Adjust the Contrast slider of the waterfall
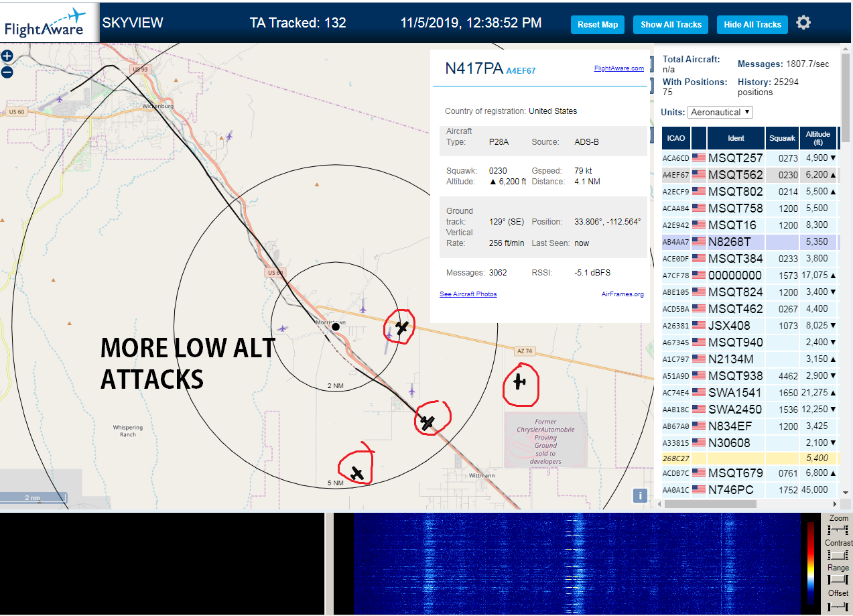 pyautogui.click(x=838, y=554)
